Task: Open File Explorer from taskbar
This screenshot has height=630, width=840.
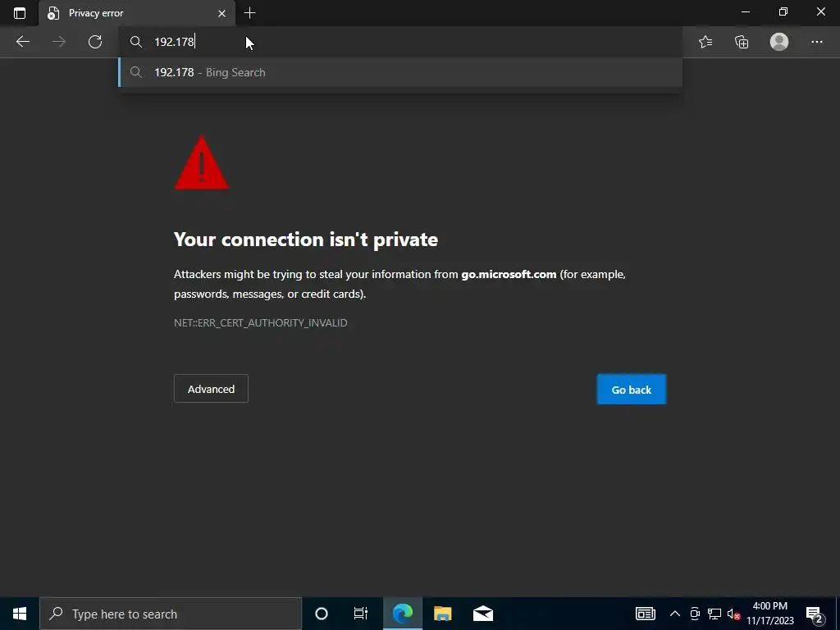Action: [x=442, y=614]
